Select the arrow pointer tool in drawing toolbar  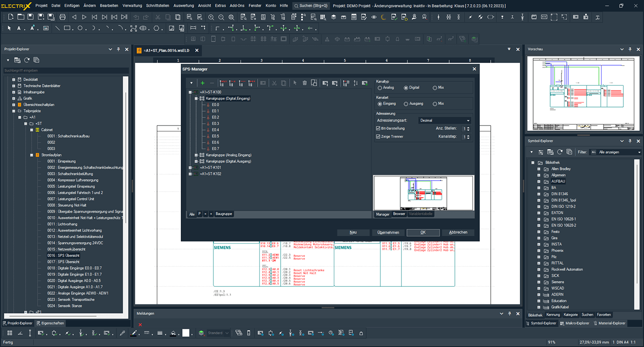coord(9,28)
